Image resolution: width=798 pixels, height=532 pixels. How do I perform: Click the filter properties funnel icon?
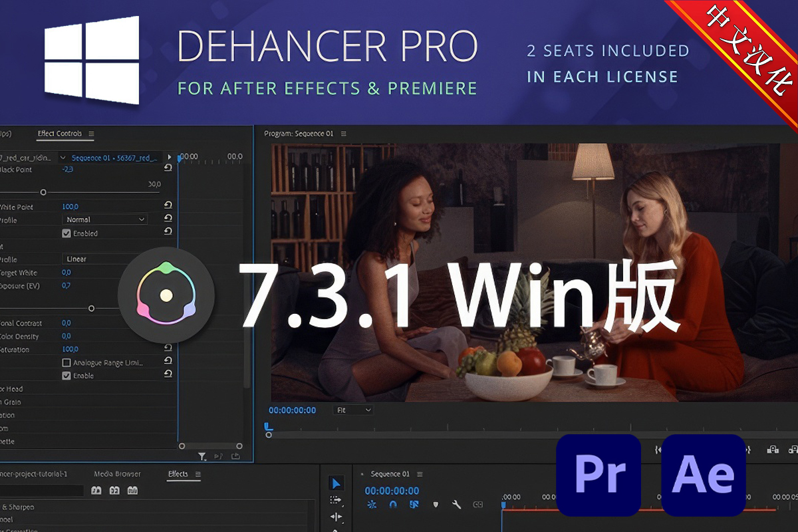(202, 456)
